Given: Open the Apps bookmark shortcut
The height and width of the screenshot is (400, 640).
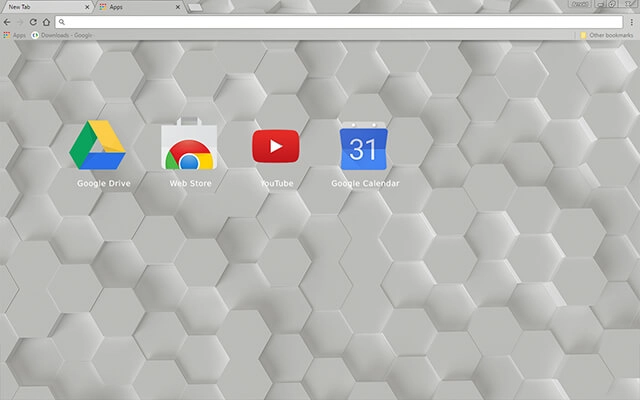Looking at the screenshot, I should (x=14, y=36).
